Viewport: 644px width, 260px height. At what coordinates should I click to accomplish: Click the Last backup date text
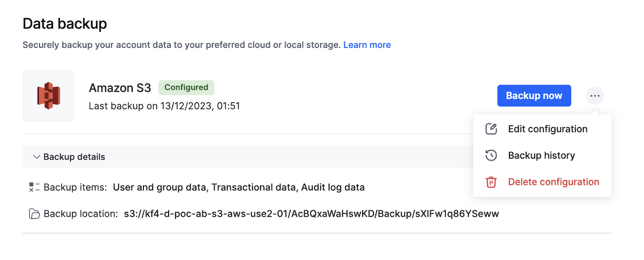pyautogui.click(x=164, y=106)
